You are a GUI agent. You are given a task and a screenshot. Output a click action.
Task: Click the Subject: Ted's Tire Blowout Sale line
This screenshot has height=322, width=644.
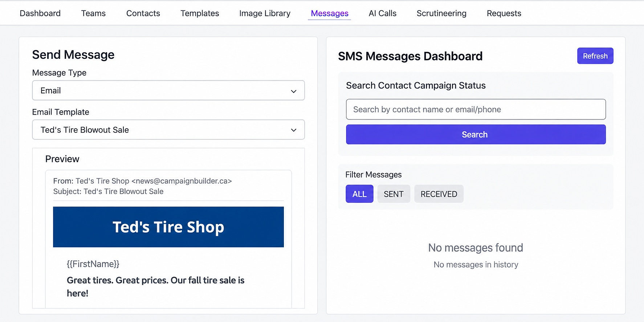click(x=108, y=191)
